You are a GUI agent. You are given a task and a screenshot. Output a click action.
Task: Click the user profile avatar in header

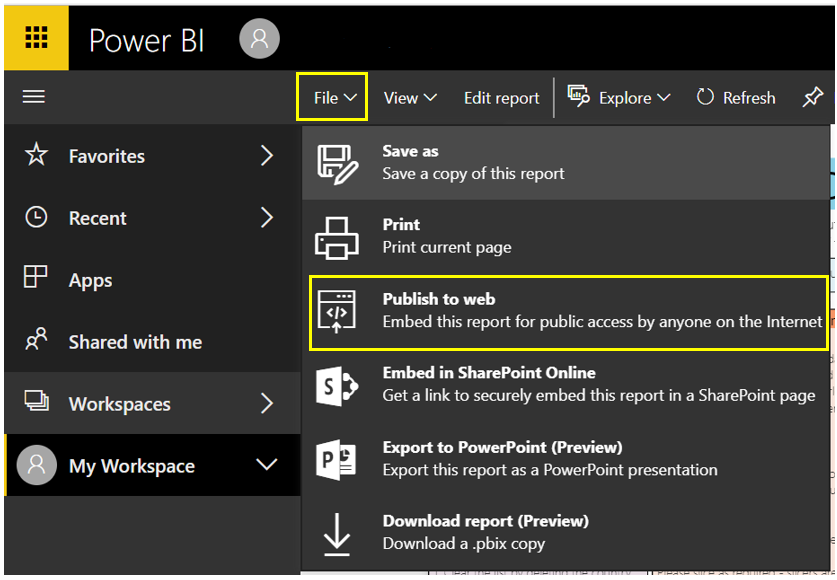coord(259,38)
